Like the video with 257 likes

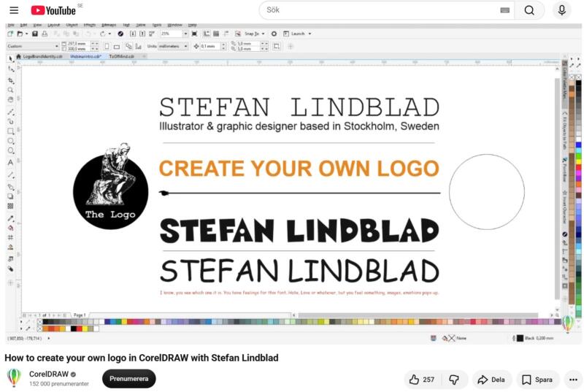422,380
